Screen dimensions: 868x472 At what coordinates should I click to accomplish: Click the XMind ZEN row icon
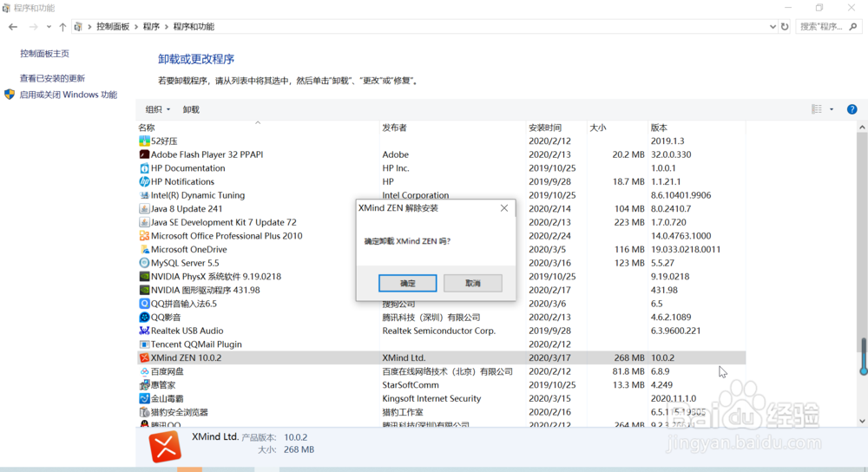coord(144,358)
